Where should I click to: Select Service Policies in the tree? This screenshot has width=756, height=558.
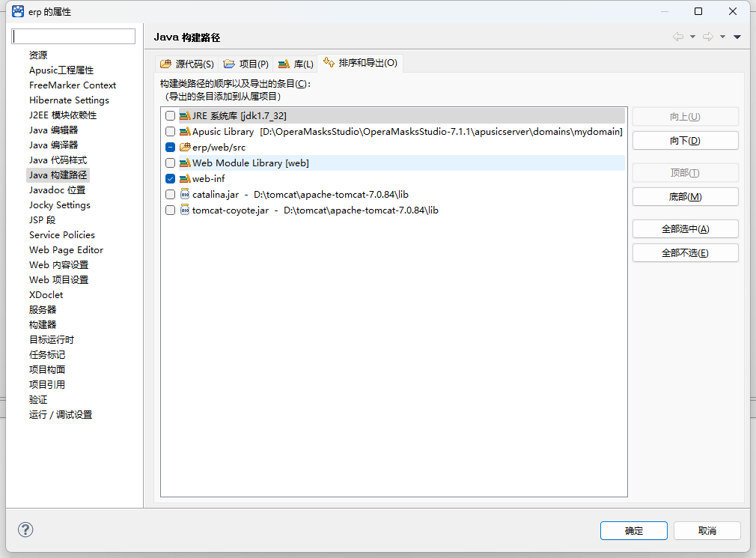[x=61, y=235]
